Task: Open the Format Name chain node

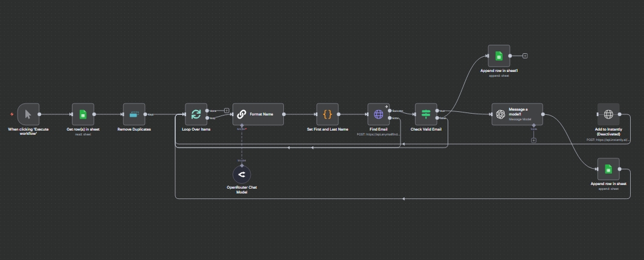Action: [x=259, y=114]
